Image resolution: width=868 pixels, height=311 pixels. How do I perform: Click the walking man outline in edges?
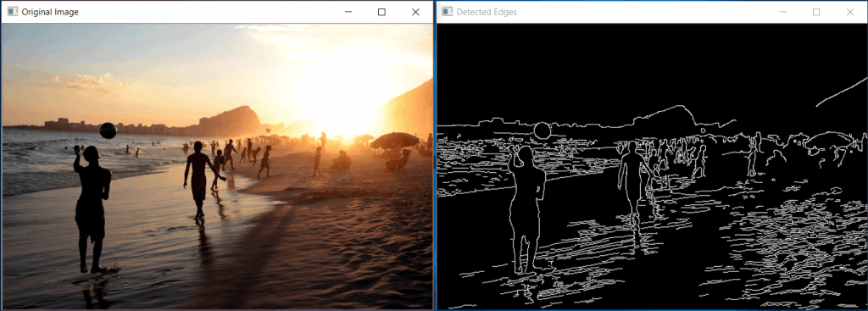point(634,182)
